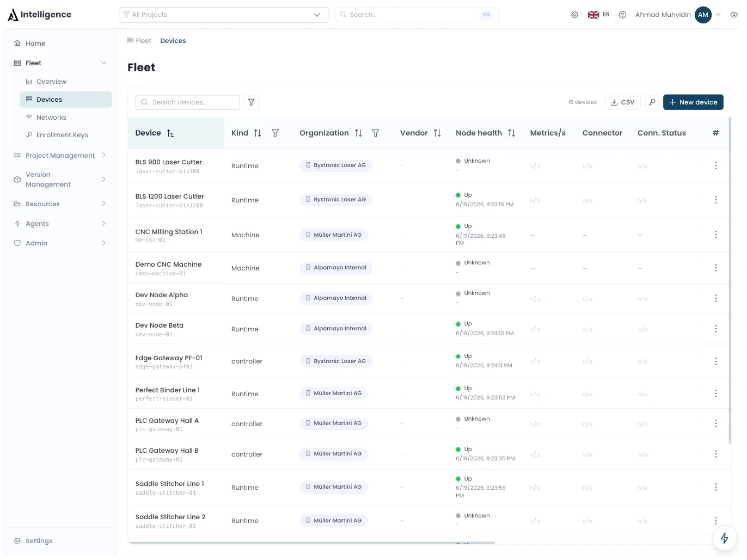Viewport: 747px width, 560px height.
Task: Toggle sort direction on Device column
Action: pos(170,133)
